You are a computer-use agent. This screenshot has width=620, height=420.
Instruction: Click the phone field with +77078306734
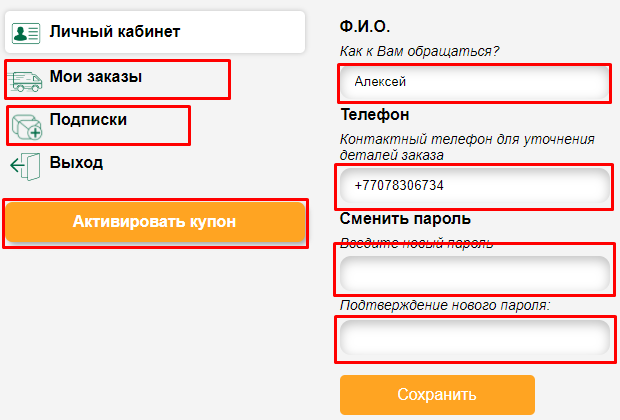click(x=474, y=186)
